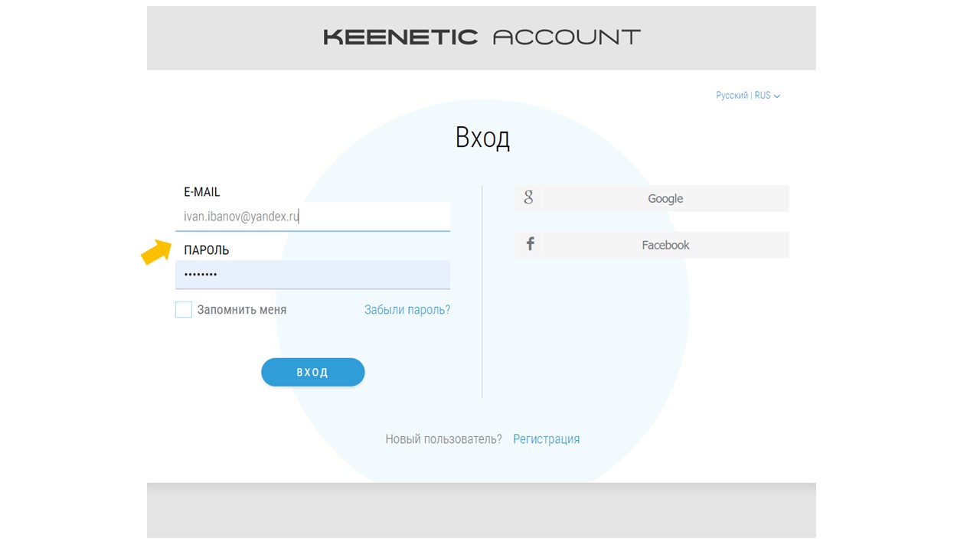This screenshot has width=980, height=551.
Task: Focus the E-MAIL input field
Action: [312, 217]
